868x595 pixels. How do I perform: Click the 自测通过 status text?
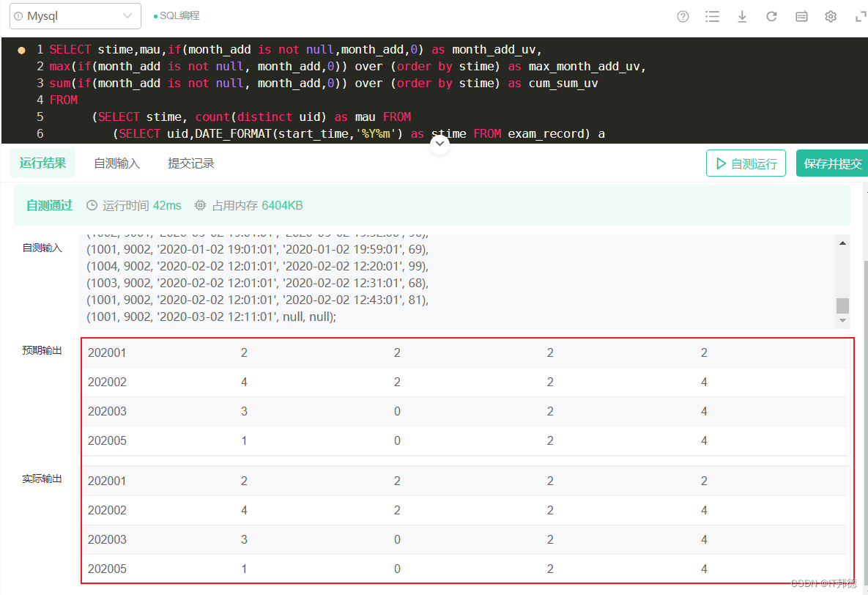pyautogui.click(x=49, y=205)
